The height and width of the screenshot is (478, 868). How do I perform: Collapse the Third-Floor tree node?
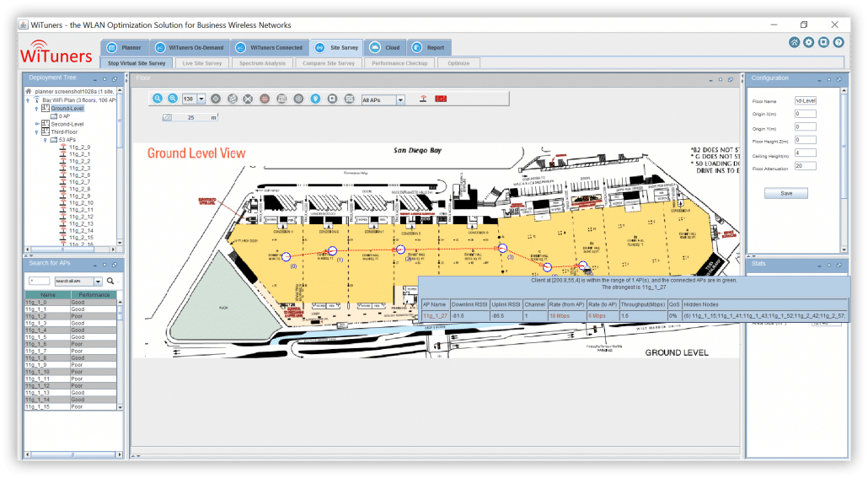pos(38,132)
